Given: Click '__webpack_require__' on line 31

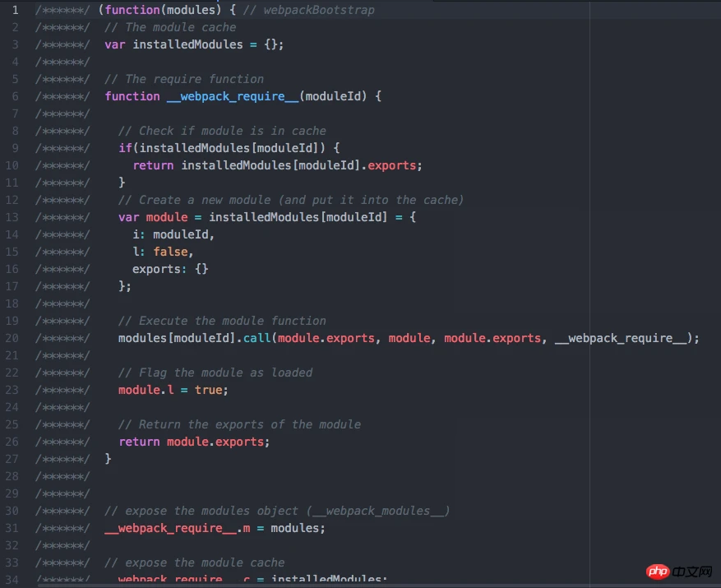Looking at the screenshot, I should pyautogui.click(x=171, y=528).
